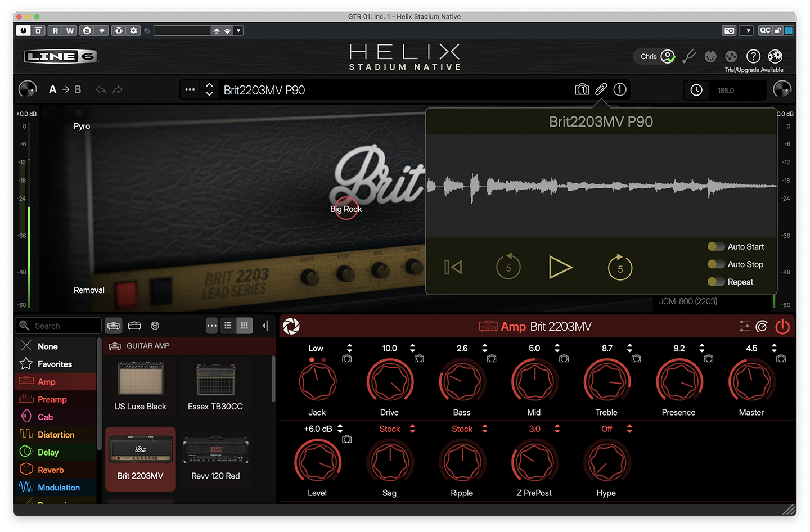Toggle the R automation read button
Image resolution: width=810 pixels, height=532 pixels.
point(55,30)
